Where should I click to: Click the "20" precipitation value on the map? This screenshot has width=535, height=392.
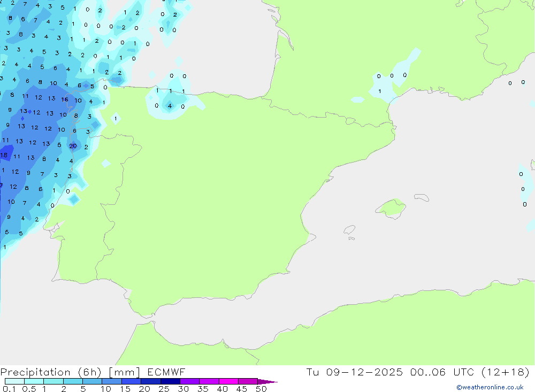73,146
